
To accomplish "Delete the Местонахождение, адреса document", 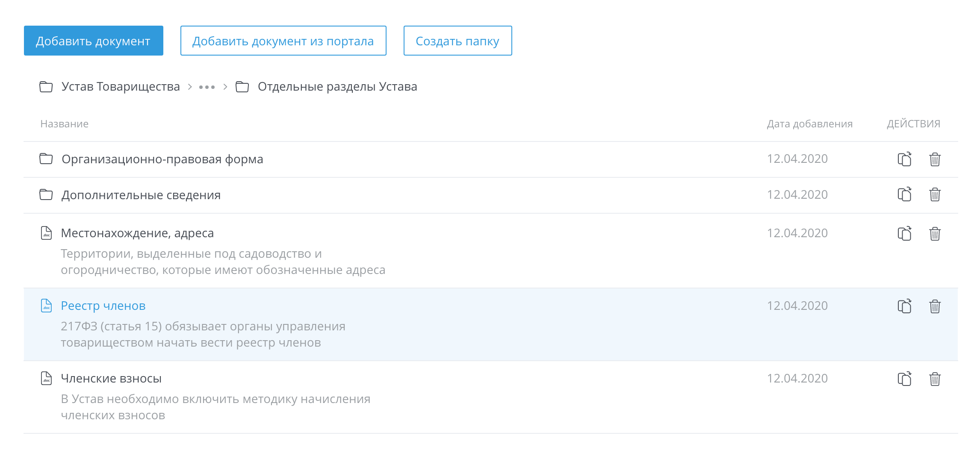I will point(935,233).
